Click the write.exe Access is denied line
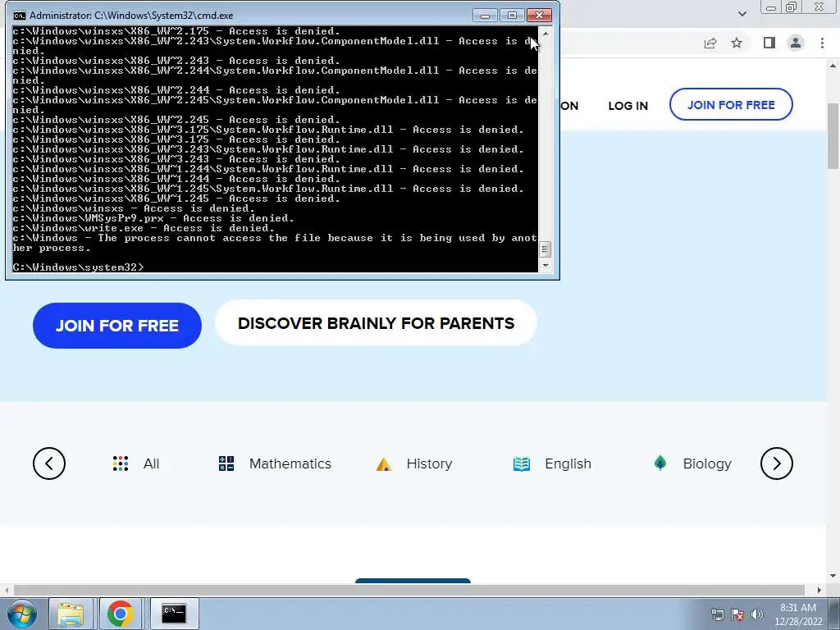This screenshot has width=840, height=630. point(144,228)
